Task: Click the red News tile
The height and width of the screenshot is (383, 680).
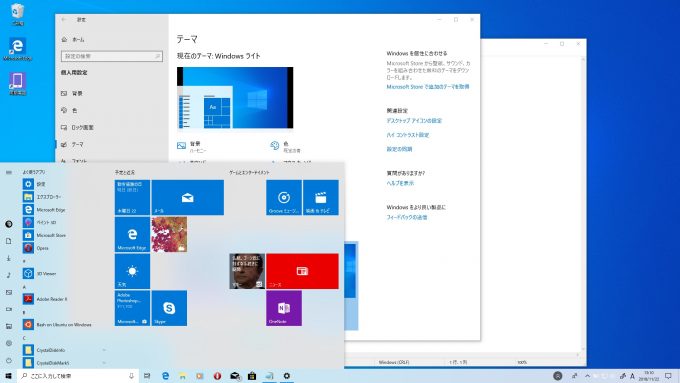Action: (x=302, y=271)
